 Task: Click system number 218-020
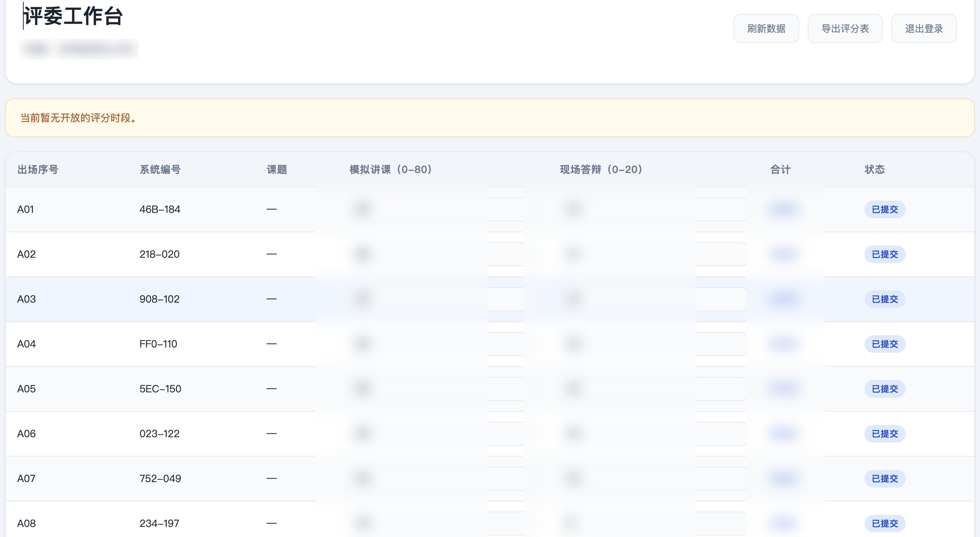[159, 254]
